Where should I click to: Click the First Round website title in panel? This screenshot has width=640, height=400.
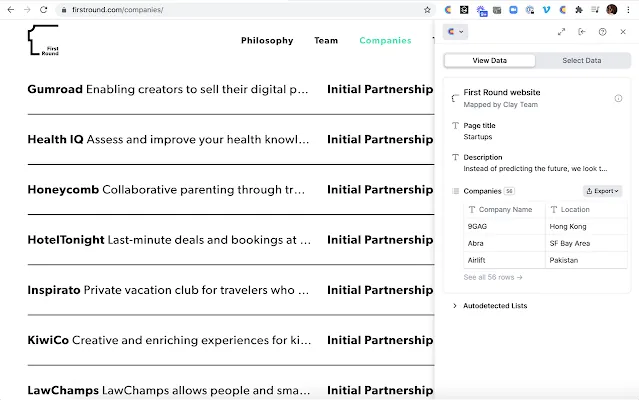point(502,93)
